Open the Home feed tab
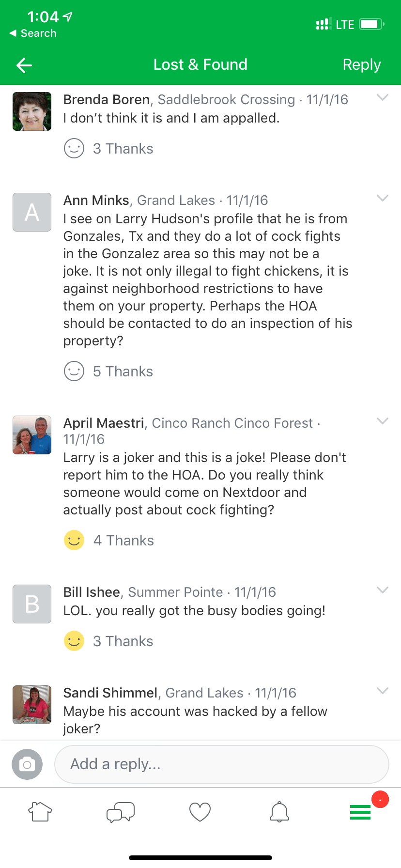 coord(41,812)
